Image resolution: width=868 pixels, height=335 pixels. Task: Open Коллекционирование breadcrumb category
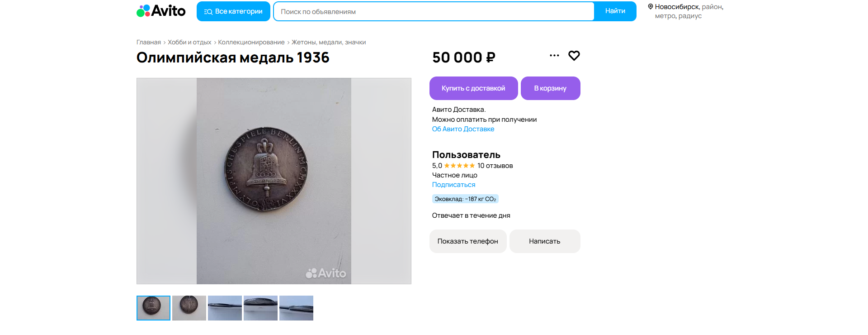[x=251, y=42]
